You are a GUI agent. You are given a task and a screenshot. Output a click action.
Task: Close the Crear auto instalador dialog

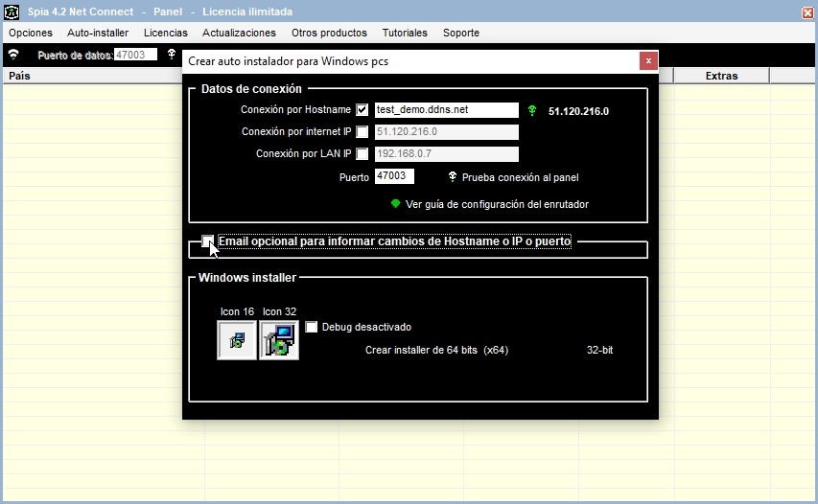(648, 61)
